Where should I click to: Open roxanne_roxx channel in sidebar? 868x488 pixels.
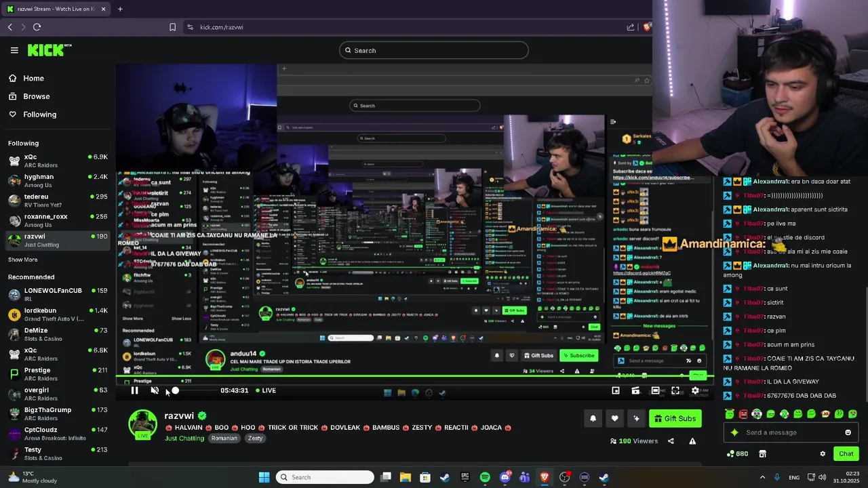pyautogui.click(x=58, y=220)
